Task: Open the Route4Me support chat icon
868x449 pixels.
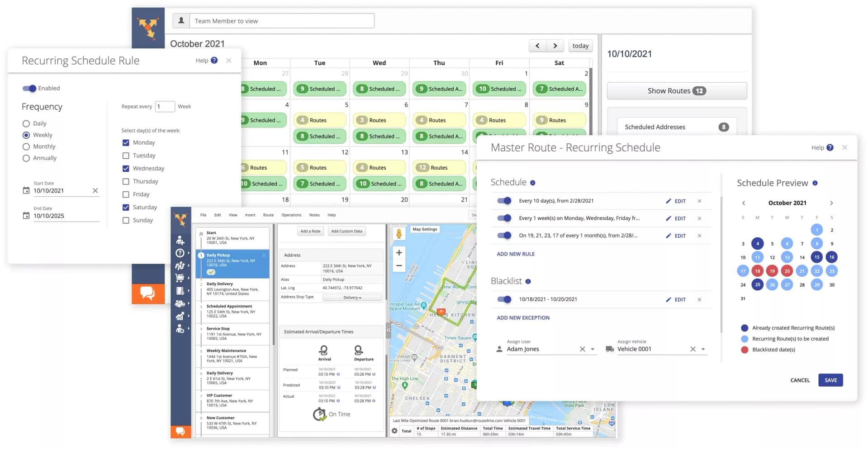Action: [x=181, y=432]
